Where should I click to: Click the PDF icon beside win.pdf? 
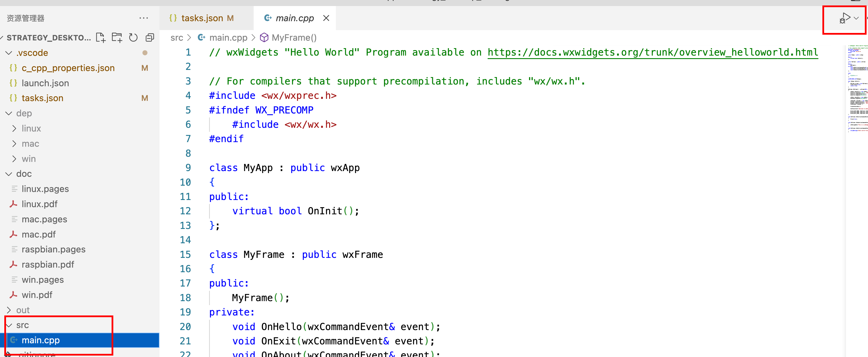pyautogui.click(x=13, y=295)
